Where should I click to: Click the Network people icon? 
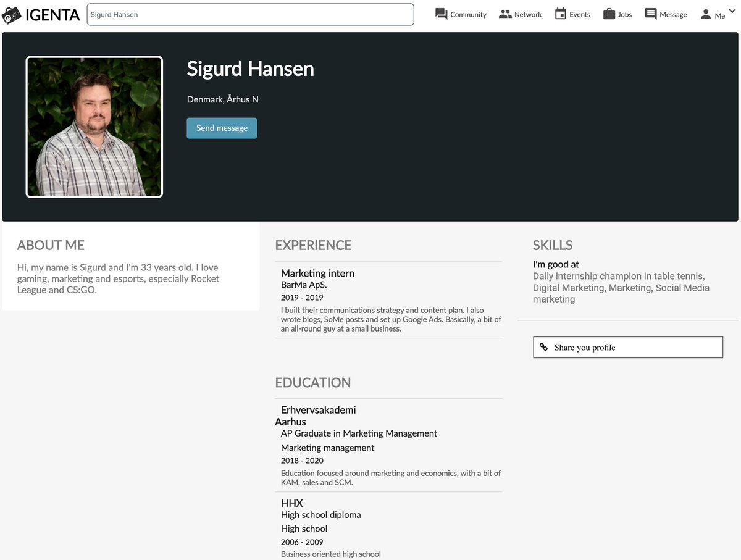506,14
